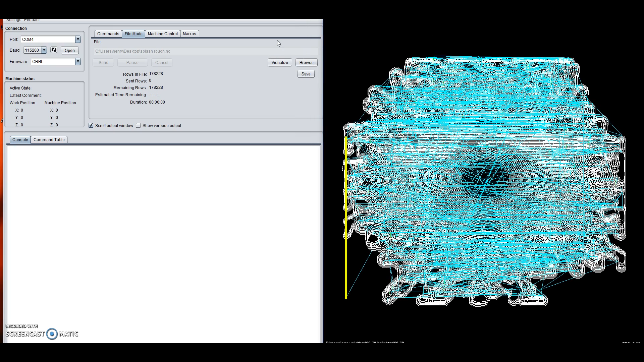Viewport: 644px width, 362px height.
Task: Toggle the Scroll output window checkbox
Action: 91,126
